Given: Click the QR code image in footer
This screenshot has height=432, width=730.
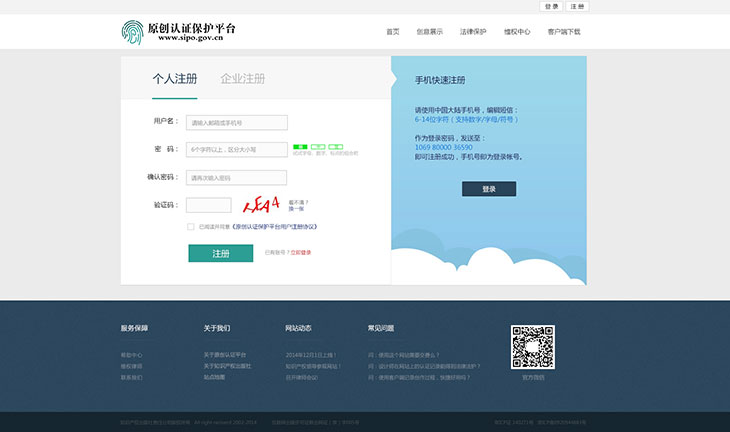Looking at the screenshot, I should tap(532, 347).
